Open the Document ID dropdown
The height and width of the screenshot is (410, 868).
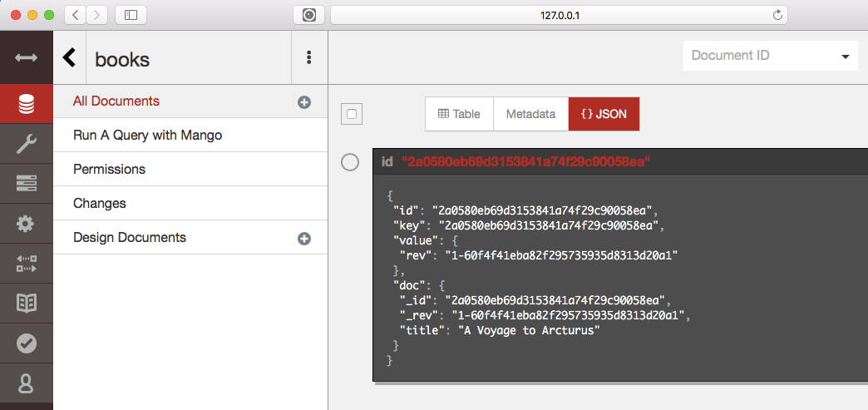[x=770, y=57]
